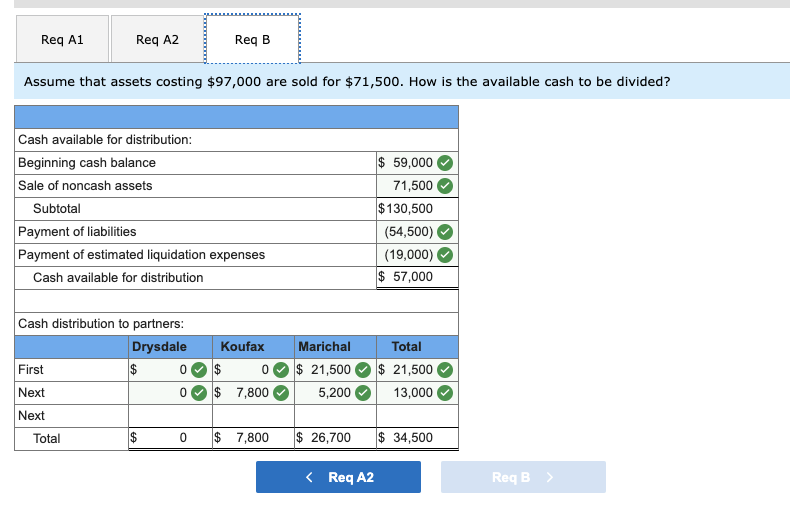Click checkmark beside Beginning cash balance $59,000
The height and width of the screenshot is (515, 809).
445,163
